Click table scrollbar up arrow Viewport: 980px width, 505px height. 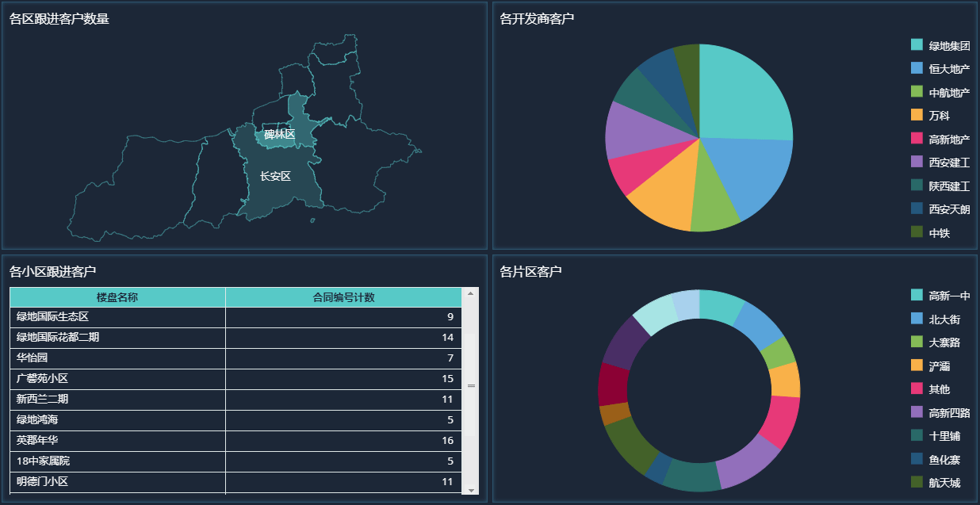[471, 293]
